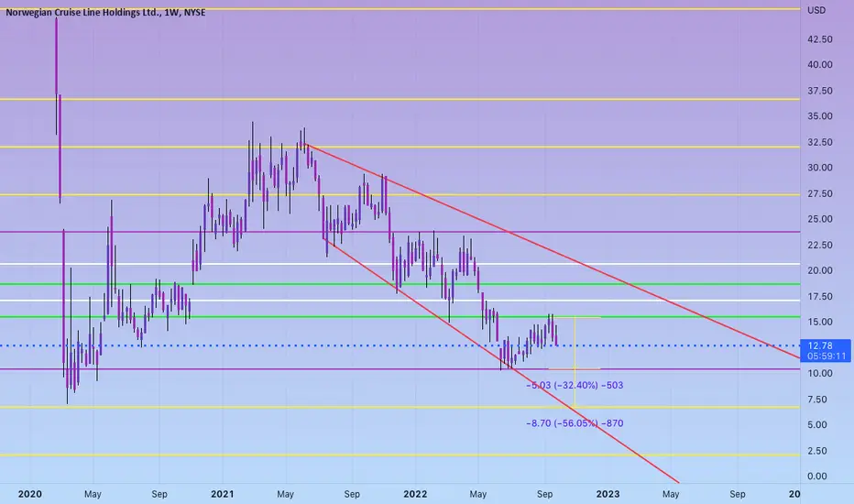Select the white horizontal line near 20.50
The height and width of the screenshot is (504, 854).
pyautogui.click(x=400, y=264)
